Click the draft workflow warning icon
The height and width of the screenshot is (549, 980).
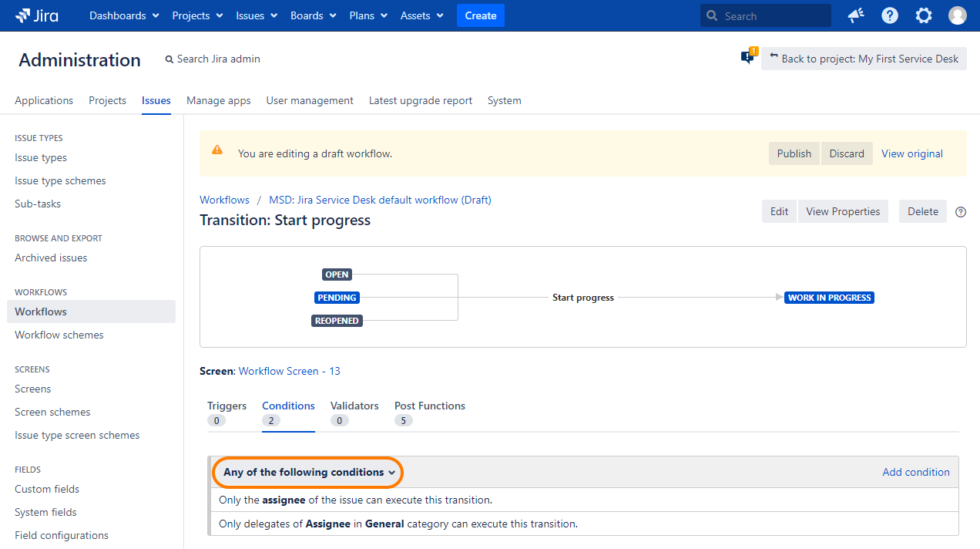(217, 150)
